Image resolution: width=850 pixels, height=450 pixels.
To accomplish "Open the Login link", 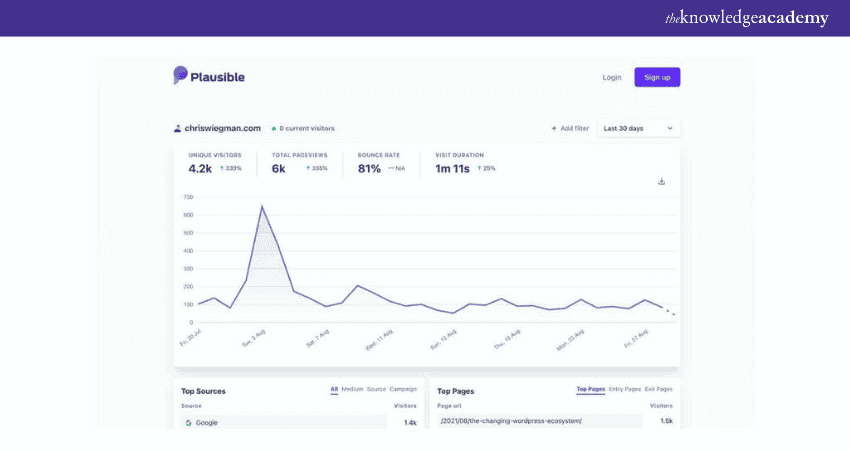I will [x=611, y=77].
